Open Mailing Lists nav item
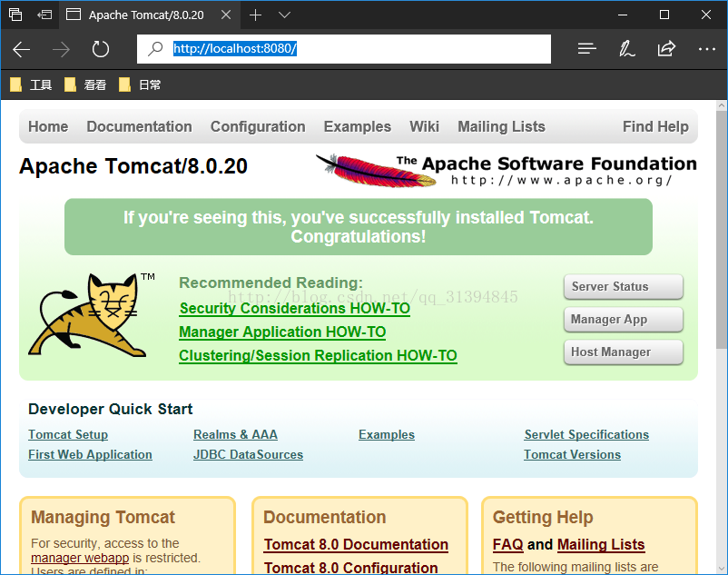The width and height of the screenshot is (728, 575). (501, 126)
